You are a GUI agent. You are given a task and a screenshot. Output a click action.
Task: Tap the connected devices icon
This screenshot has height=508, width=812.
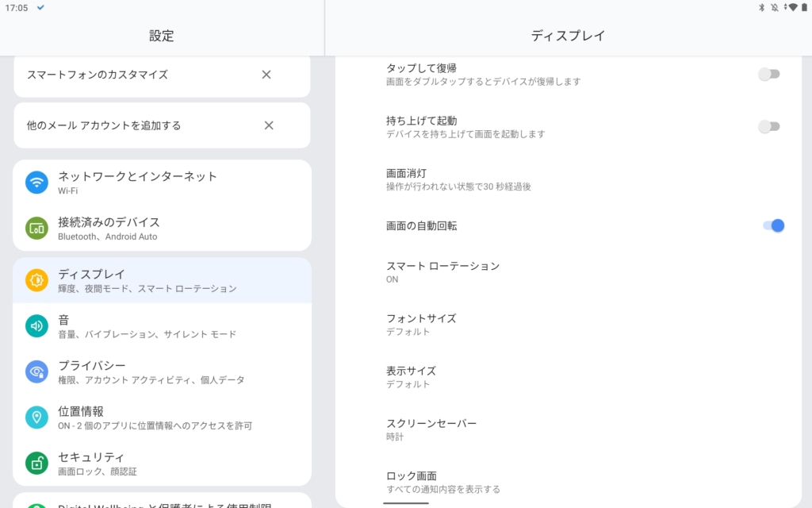click(36, 229)
